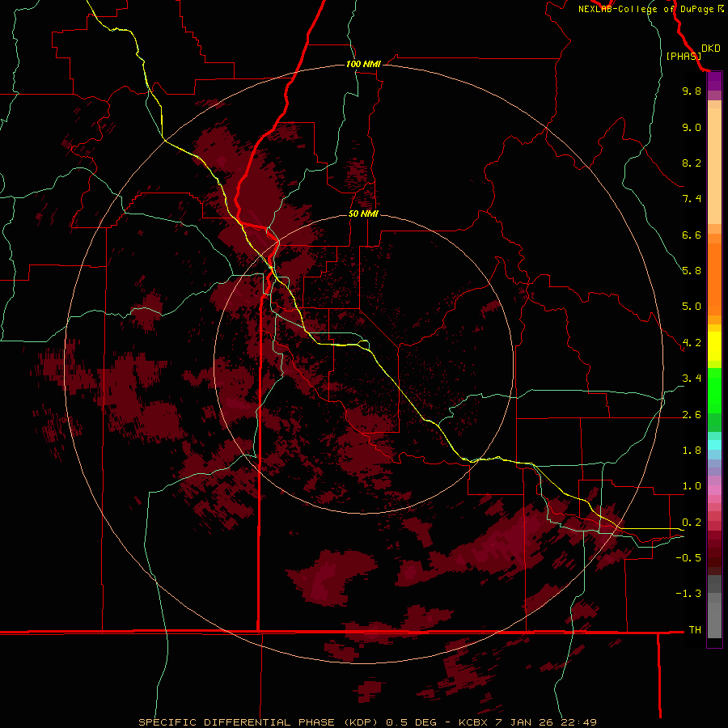
Task: Click the 1.0 scale value
Action: tap(692, 486)
